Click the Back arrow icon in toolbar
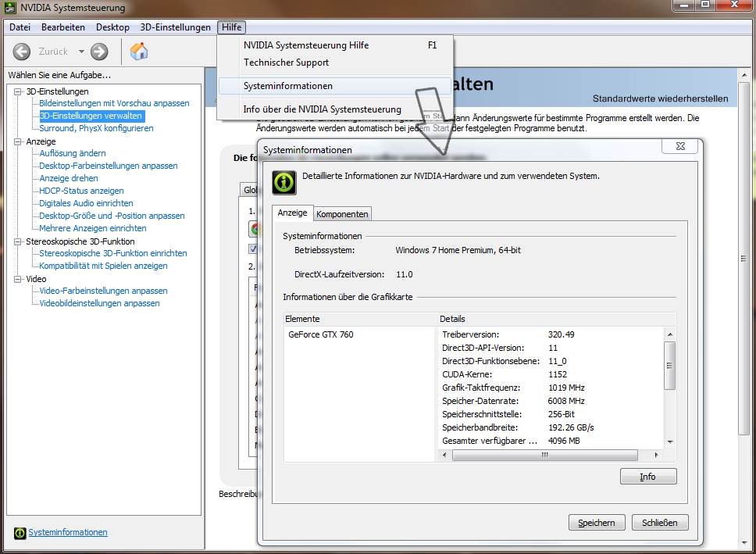The height and width of the screenshot is (554, 756). 21,52
